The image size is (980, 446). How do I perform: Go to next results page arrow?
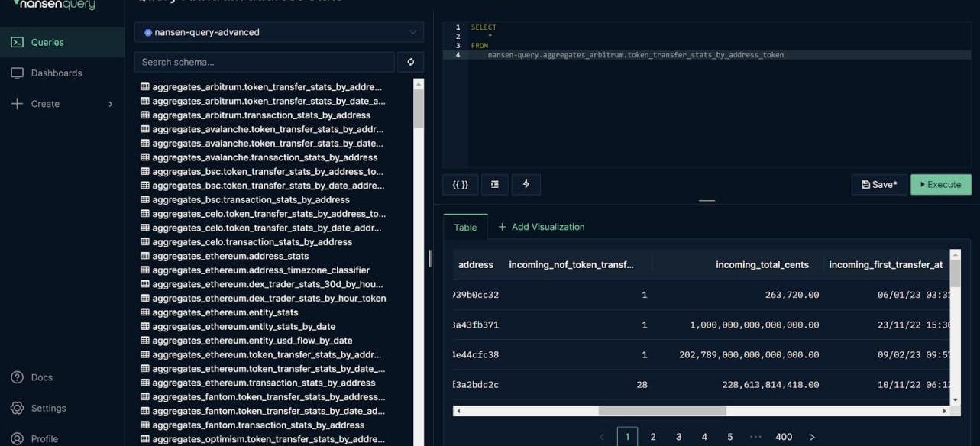pos(812,437)
